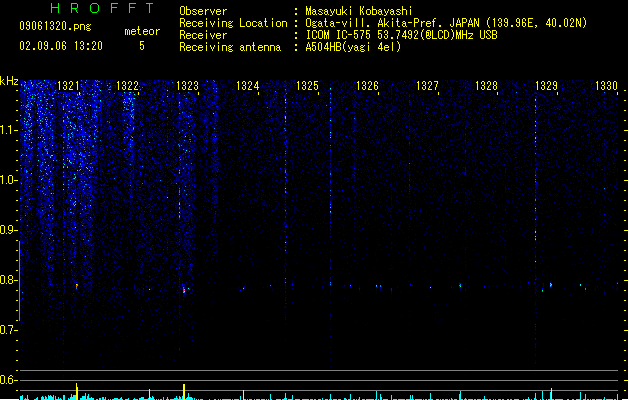Click the meteor count value 5
This screenshot has height=400, width=629.
(x=142, y=46)
